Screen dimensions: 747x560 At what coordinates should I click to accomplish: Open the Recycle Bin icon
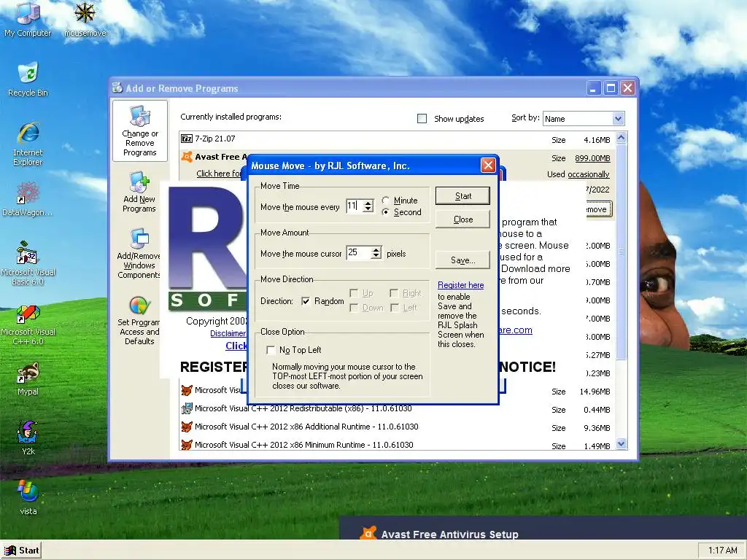[x=28, y=79]
